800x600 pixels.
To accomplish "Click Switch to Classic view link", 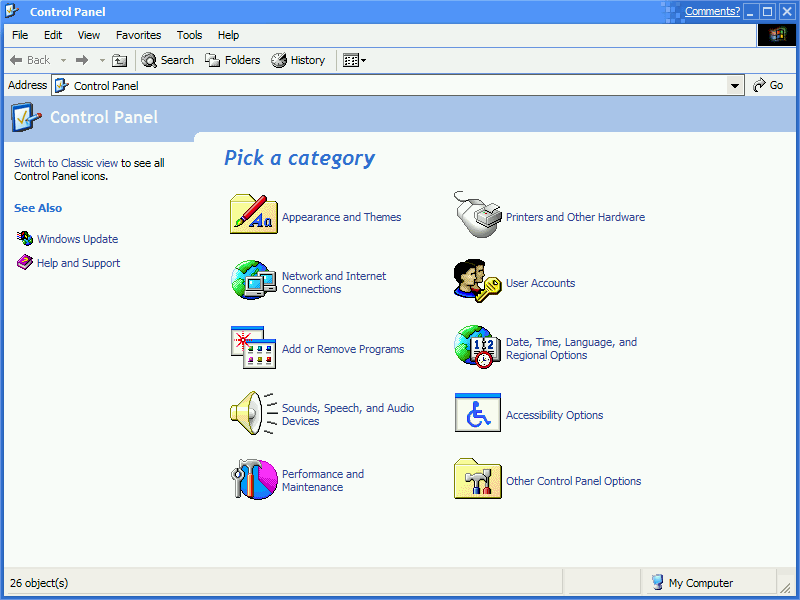I will click(x=66, y=163).
